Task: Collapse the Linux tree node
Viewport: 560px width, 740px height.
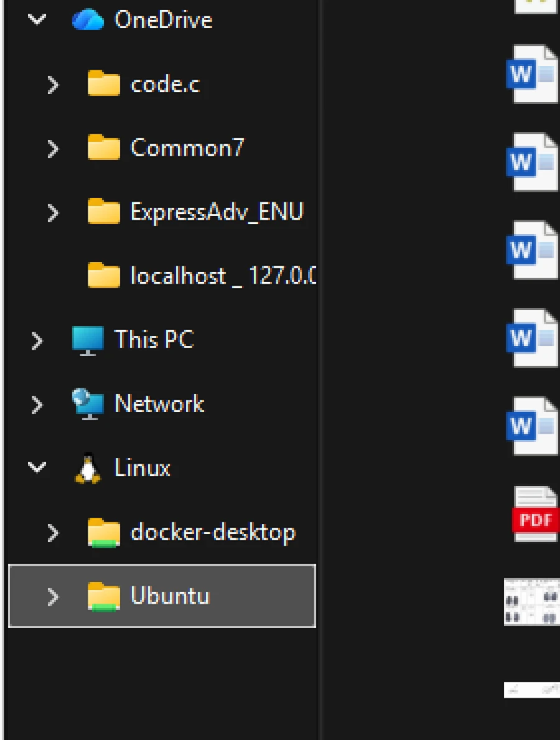Action: 37,467
